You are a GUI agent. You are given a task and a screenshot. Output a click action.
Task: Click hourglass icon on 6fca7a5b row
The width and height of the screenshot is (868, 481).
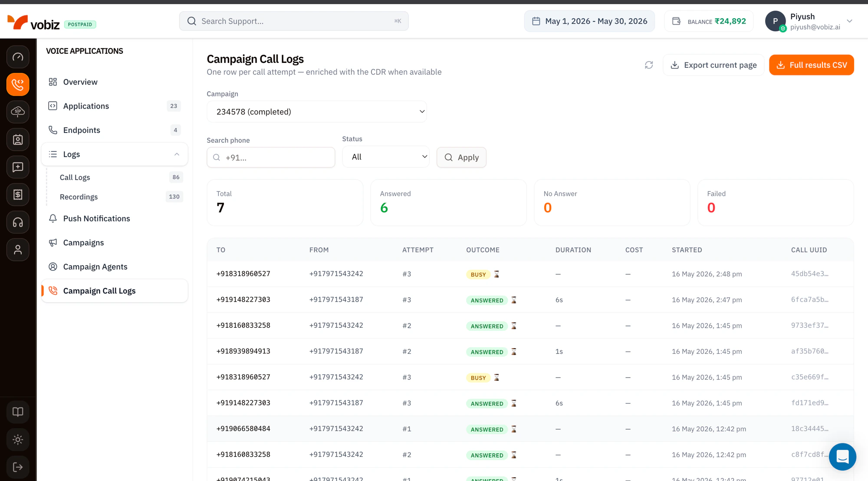coord(514,300)
